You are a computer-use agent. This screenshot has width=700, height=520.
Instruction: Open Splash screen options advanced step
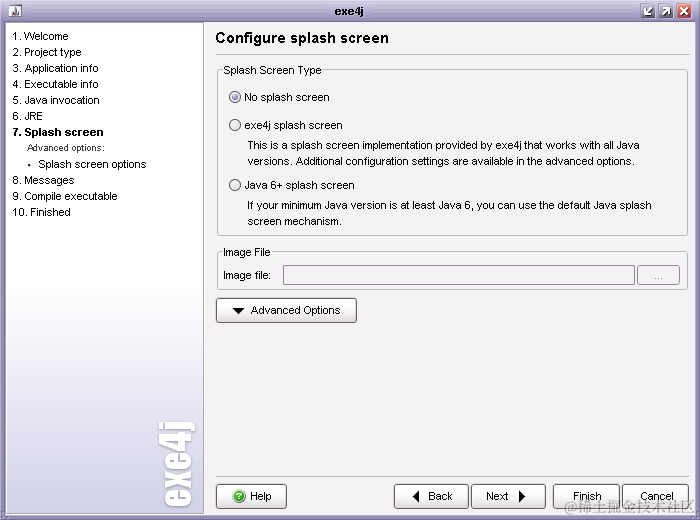pyautogui.click(x=92, y=164)
